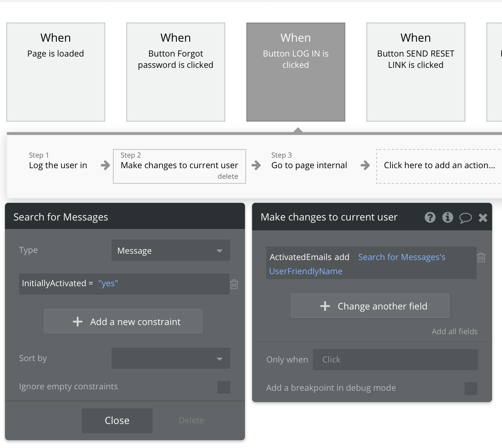Delete the ActivatedEmails field with trash icon

coord(481,257)
